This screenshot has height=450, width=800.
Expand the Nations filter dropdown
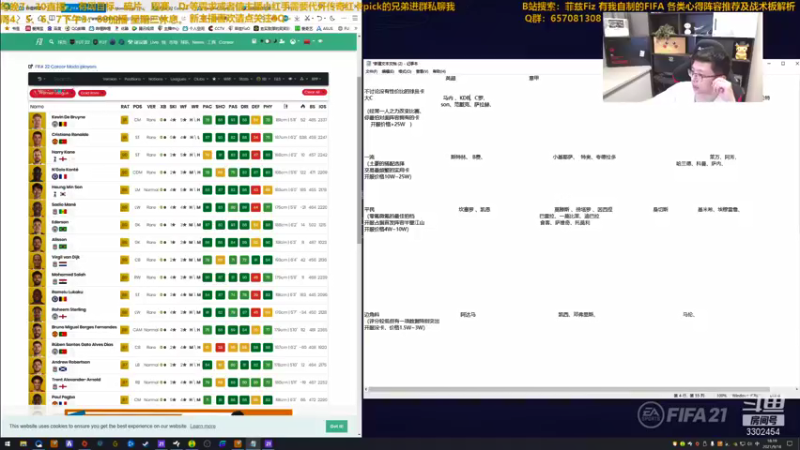click(157, 79)
